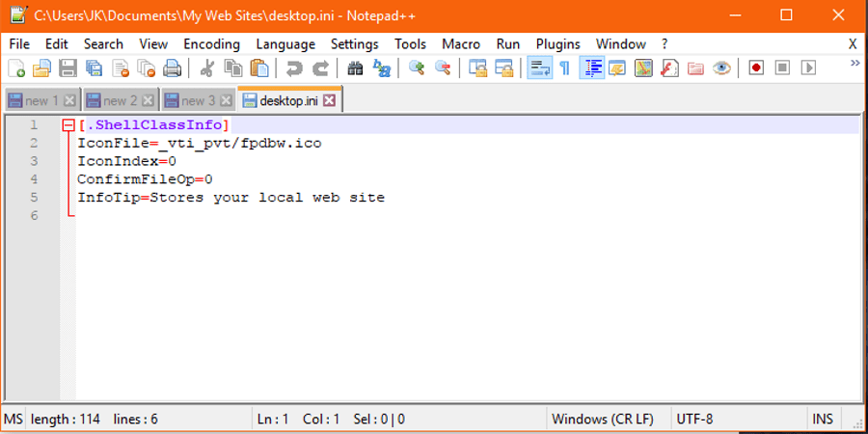Viewport: 868px width, 434px height.
Task: Expand the toolbar overflow chevron
Action: [x=855, y=63]
